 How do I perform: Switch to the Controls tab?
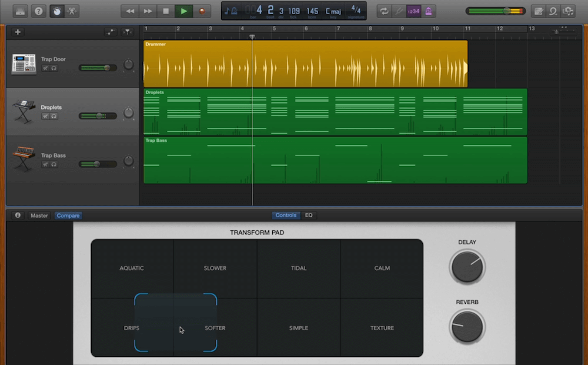tap(286, 215)
